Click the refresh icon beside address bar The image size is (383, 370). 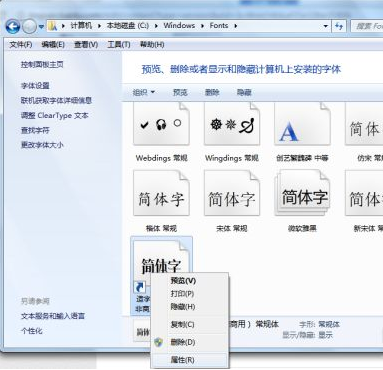[339, 26]
